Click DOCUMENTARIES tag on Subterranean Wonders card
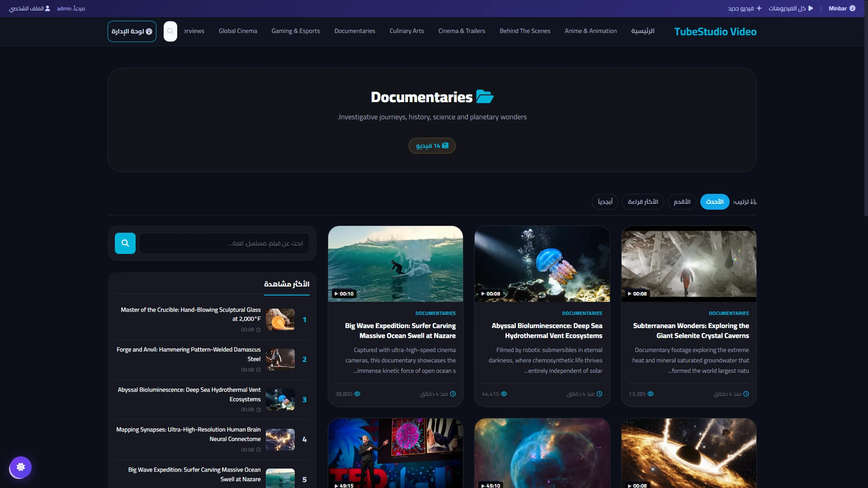 coord(729,314)
